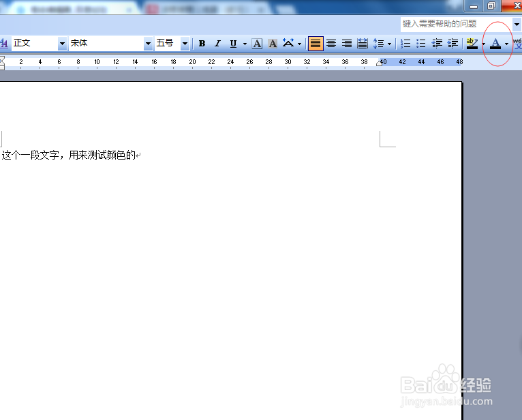522x420 pixels.
Task: Apply character shading icon
Action: pos(273,44)
